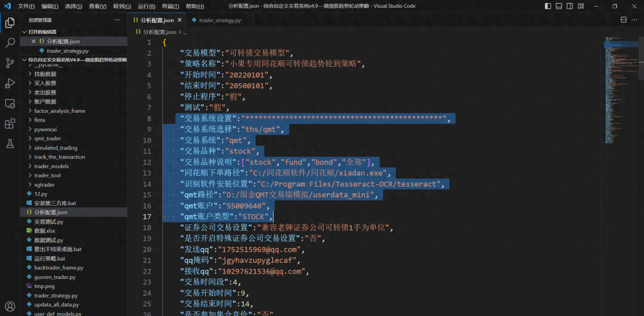The height and width of the screenshot is (316, 644).
Task: Open the Accounts menu in activity bar
Action: 10,306
